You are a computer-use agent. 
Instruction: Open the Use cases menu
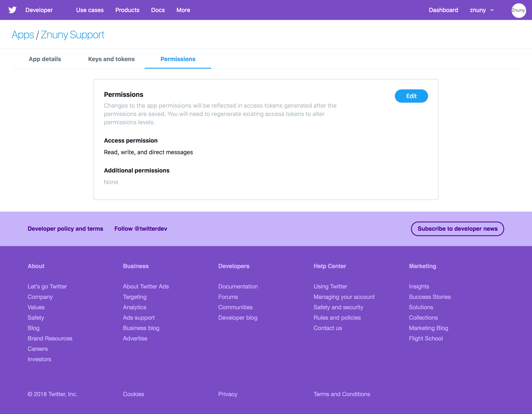(90, 10)
